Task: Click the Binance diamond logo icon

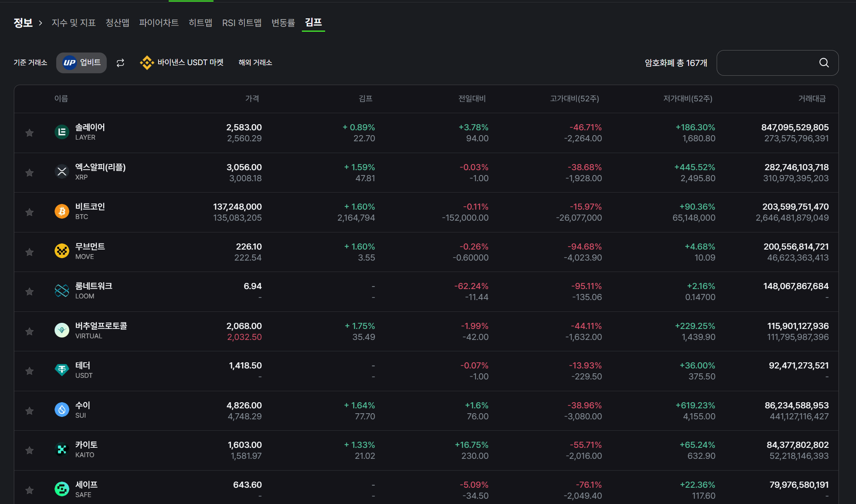Action: [x=147, y=63]
